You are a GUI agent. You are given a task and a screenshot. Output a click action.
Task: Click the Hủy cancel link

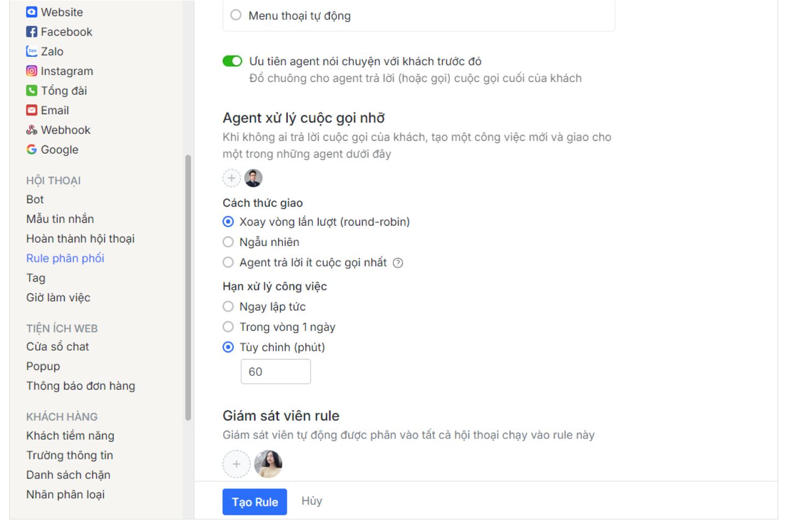click(x=312, y=501)
